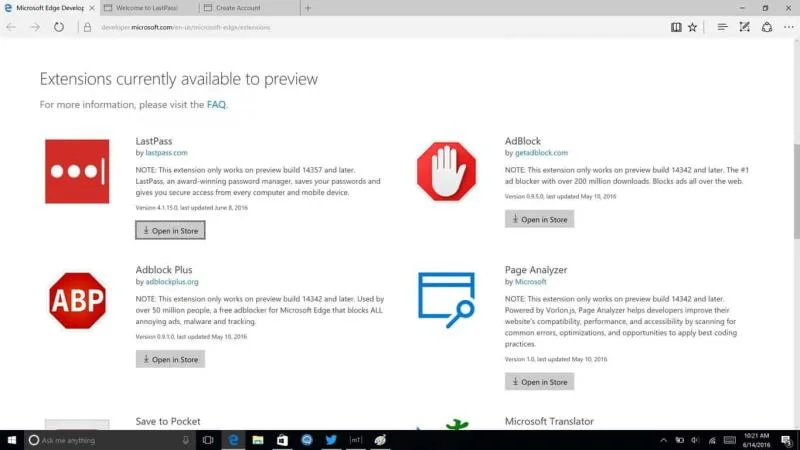Click the forward navigation arrow
Screen dimensions: 800x450
(x=35, y=28)
